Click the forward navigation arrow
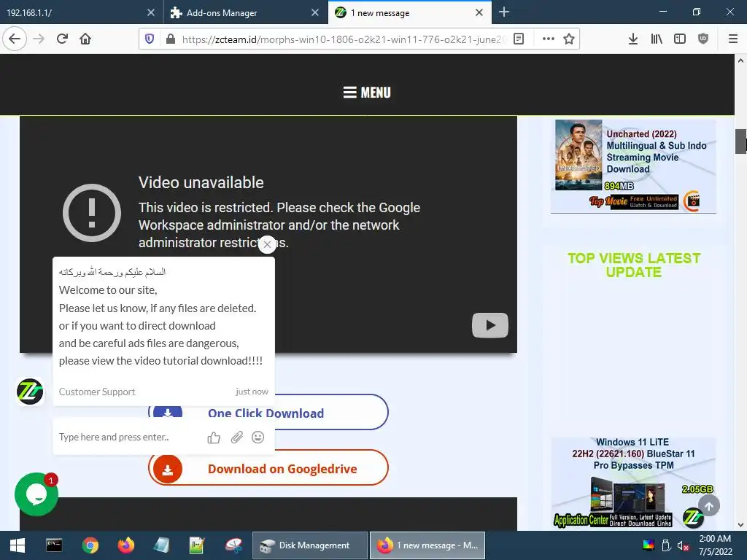Viewport: 747px width, 560px height. [39, 39]
